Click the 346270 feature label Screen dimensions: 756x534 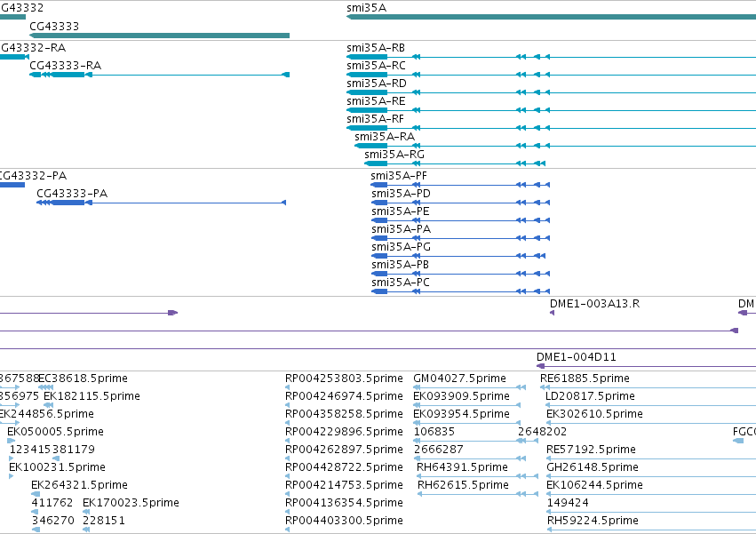[53, 521]
